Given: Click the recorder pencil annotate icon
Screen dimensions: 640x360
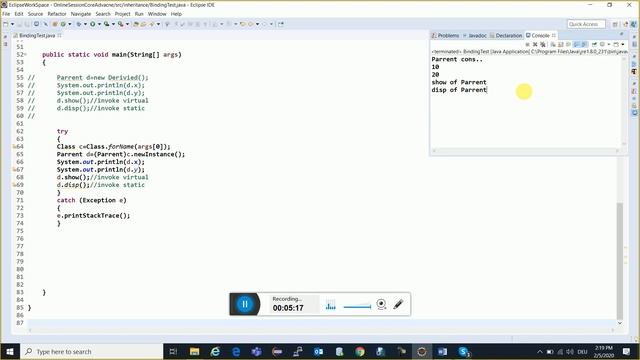Looking at the screenshot, I should (x=398, y=304).
